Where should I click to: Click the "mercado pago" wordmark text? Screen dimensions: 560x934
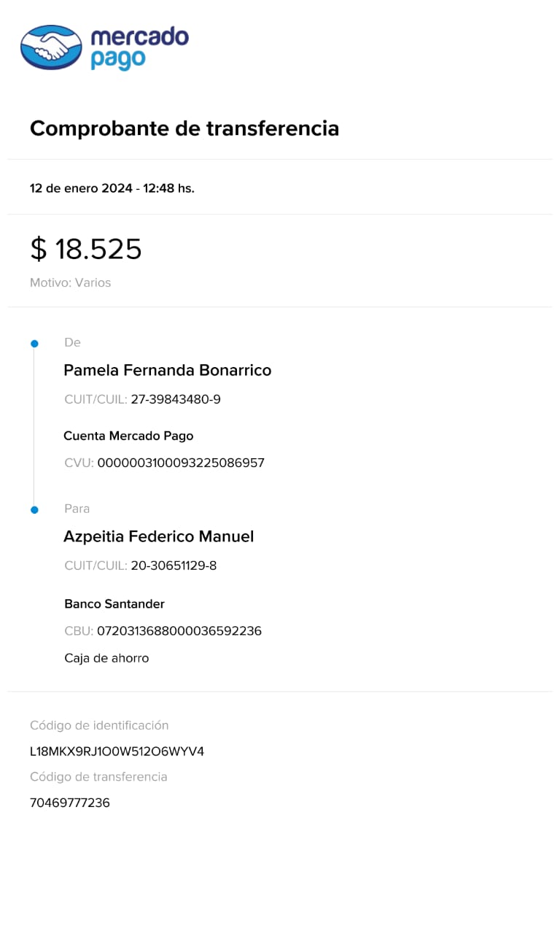139,48
